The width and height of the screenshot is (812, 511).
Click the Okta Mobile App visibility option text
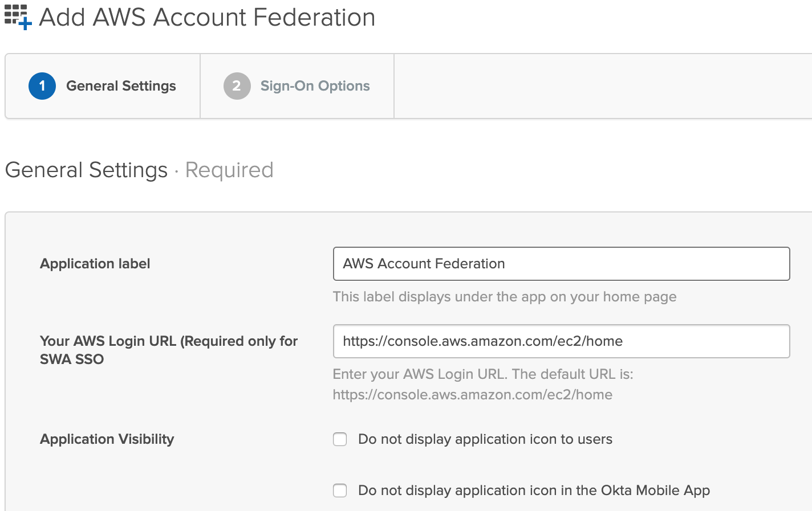pyautogui.click(x=534, y=490)
